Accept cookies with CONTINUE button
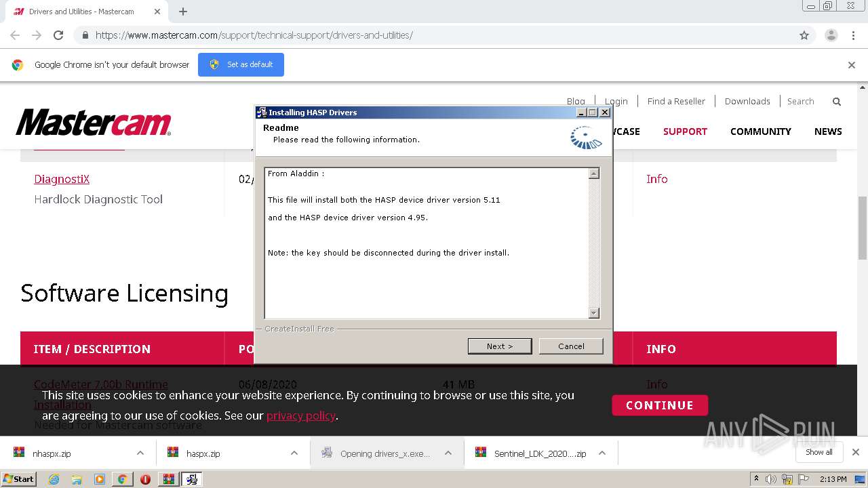Image resolution: width=868 pixels, height=488 pixels. [x=660, y=405]
